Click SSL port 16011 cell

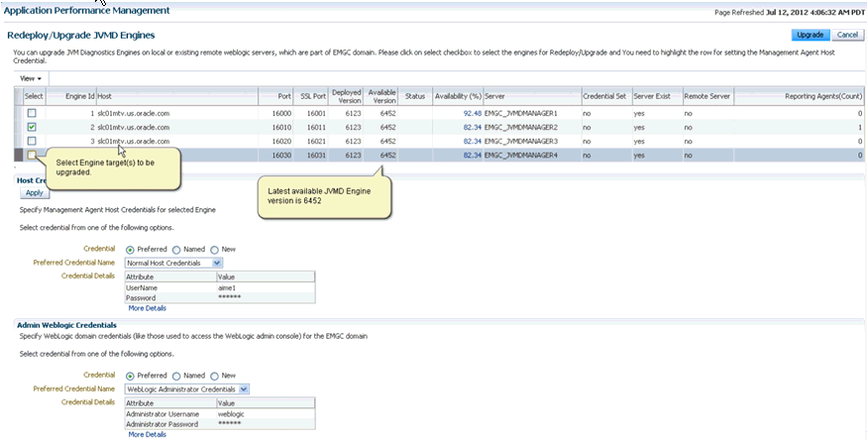click(317, 127)
